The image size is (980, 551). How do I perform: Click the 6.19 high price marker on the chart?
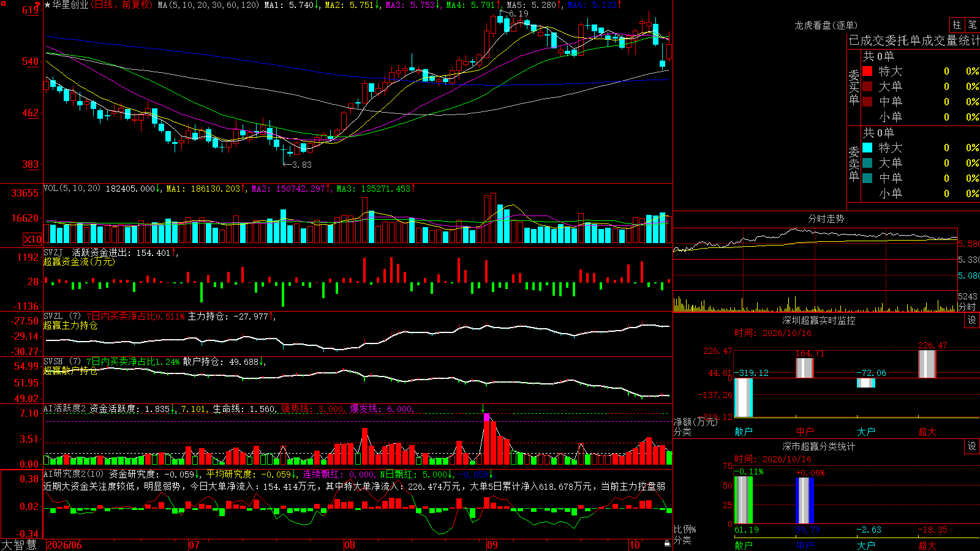pos(518,13)
